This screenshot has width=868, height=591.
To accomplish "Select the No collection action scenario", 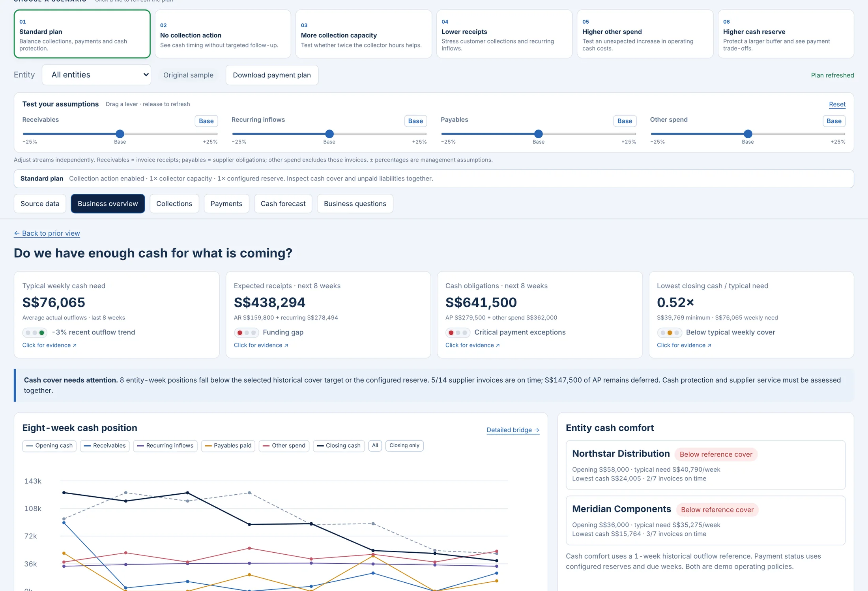I will [223, 34].
